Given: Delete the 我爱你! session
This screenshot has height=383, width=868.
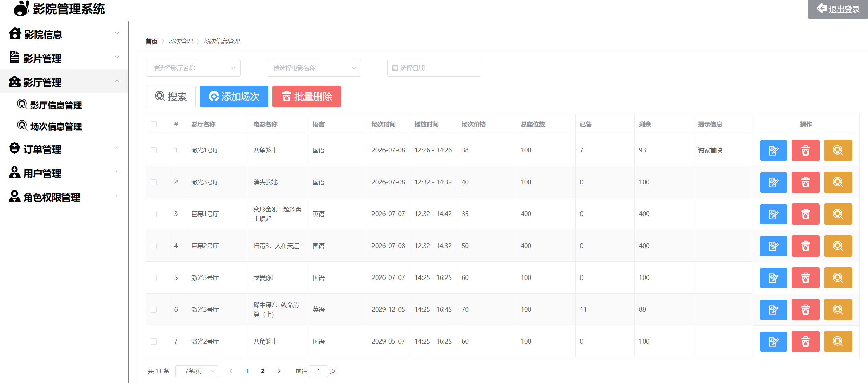Looking at the screenshot, I should point(805,278).
